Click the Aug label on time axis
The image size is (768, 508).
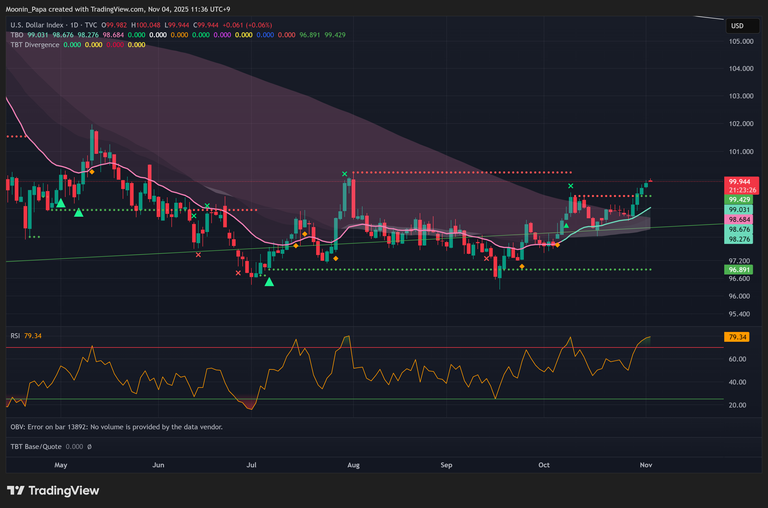coord(352,466)
